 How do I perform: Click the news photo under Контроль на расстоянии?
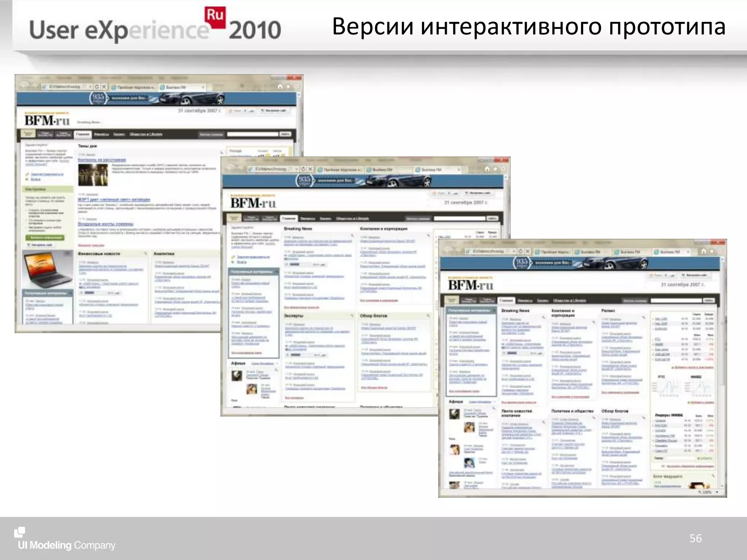click(93, 175)
